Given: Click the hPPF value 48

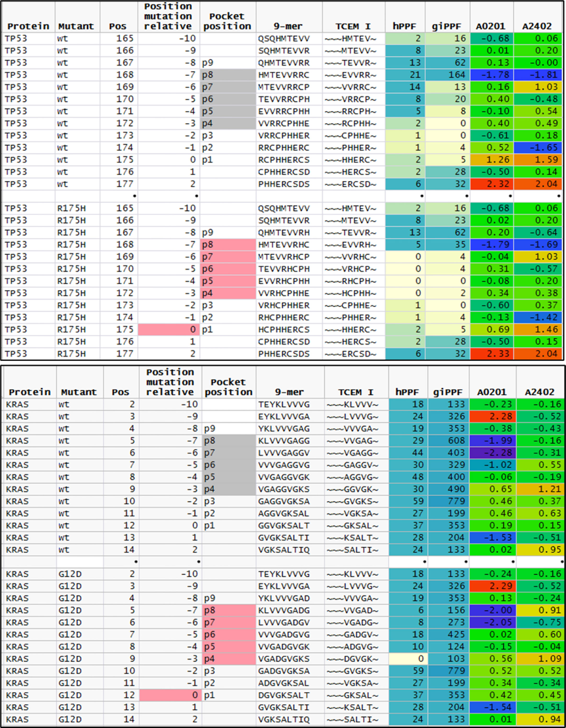Looking at the screenshot, I should pos(408,477).
